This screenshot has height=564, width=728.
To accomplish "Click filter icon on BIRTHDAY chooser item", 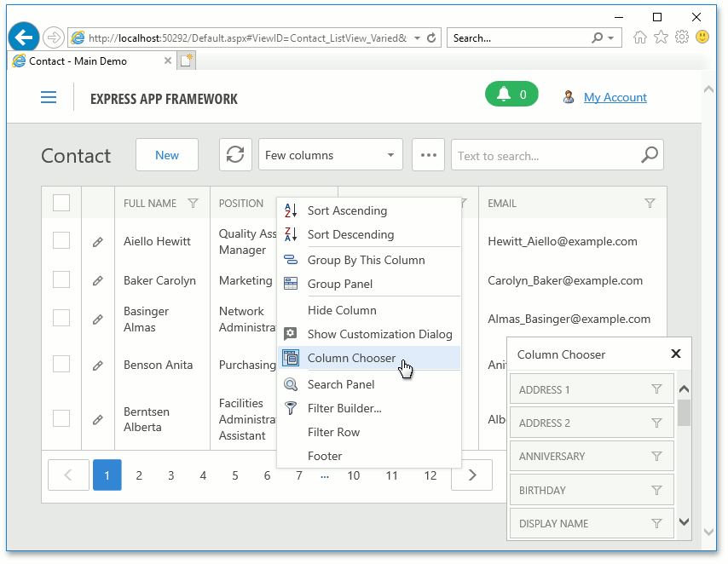I will pos(656,490).
